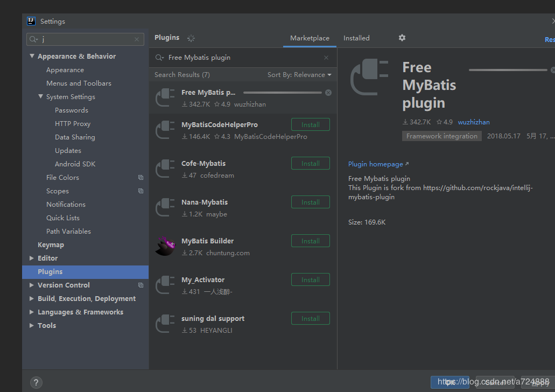Click the suning dal support plug icon
555x392 pixels.
tap(165, 324)
